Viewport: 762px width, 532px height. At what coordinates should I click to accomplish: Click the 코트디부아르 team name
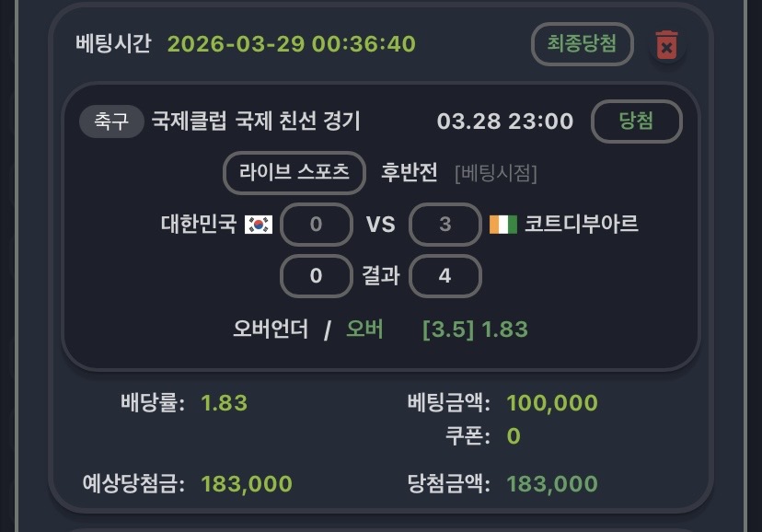tap(581, 225)
